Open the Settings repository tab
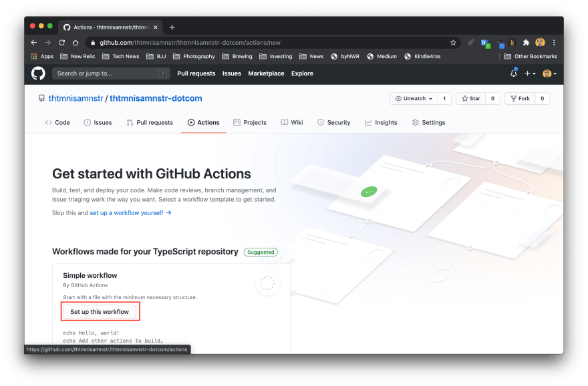 (428, 122)
